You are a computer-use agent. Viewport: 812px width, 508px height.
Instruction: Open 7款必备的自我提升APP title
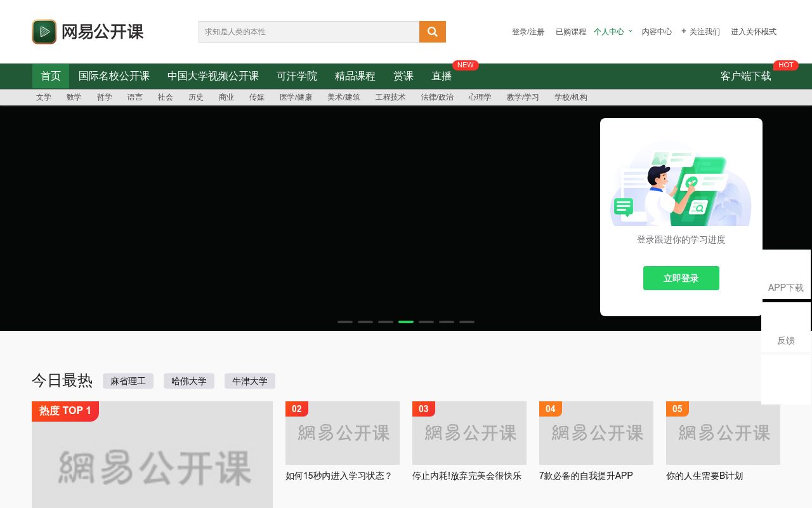(x=586, y=476)
